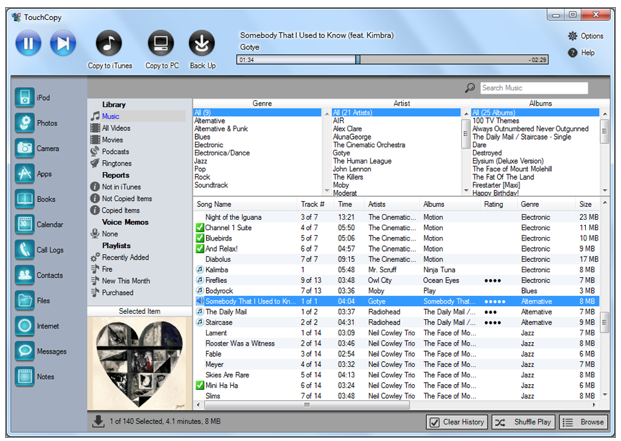
Task: Click the Back Up icon
Action: (x=202, y=43)
